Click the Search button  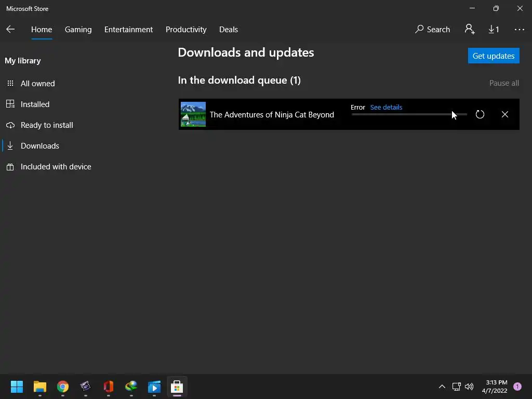(432, 30)
